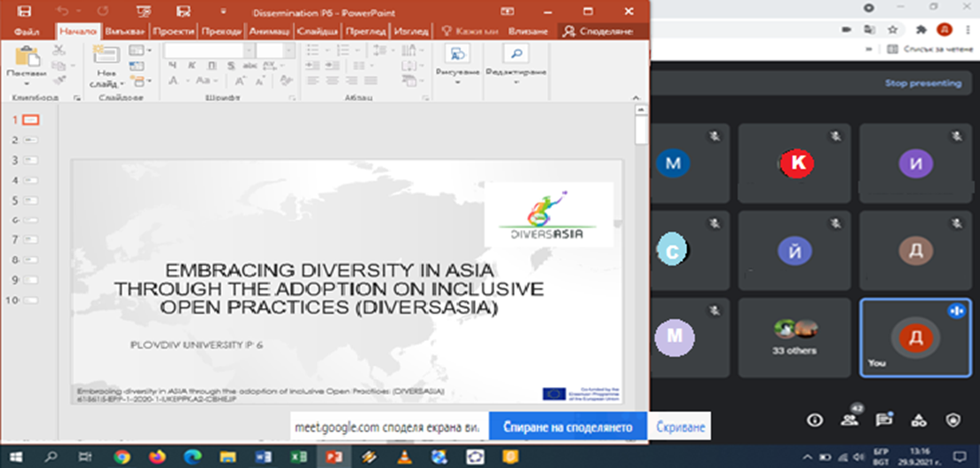The height and width of the screenshot is (468, 980).
Task: Bookmark the page with the star icon
Action: [892, 29]
